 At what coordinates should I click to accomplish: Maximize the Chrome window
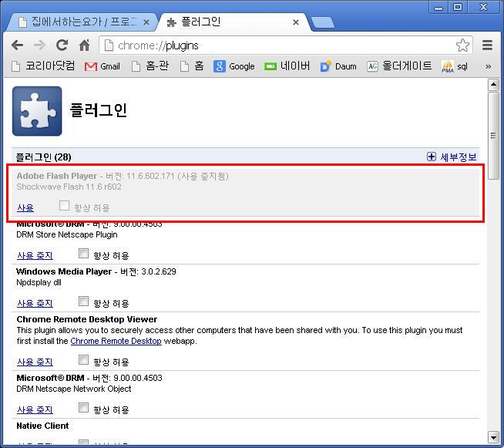coord(458,7)
